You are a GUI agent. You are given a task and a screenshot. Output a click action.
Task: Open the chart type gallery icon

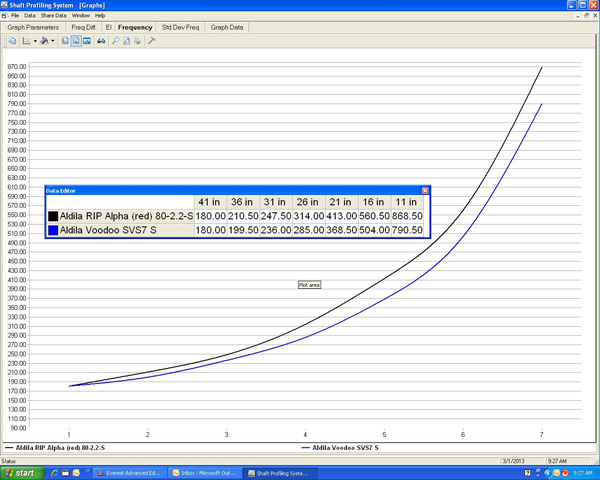pos(26,41)
